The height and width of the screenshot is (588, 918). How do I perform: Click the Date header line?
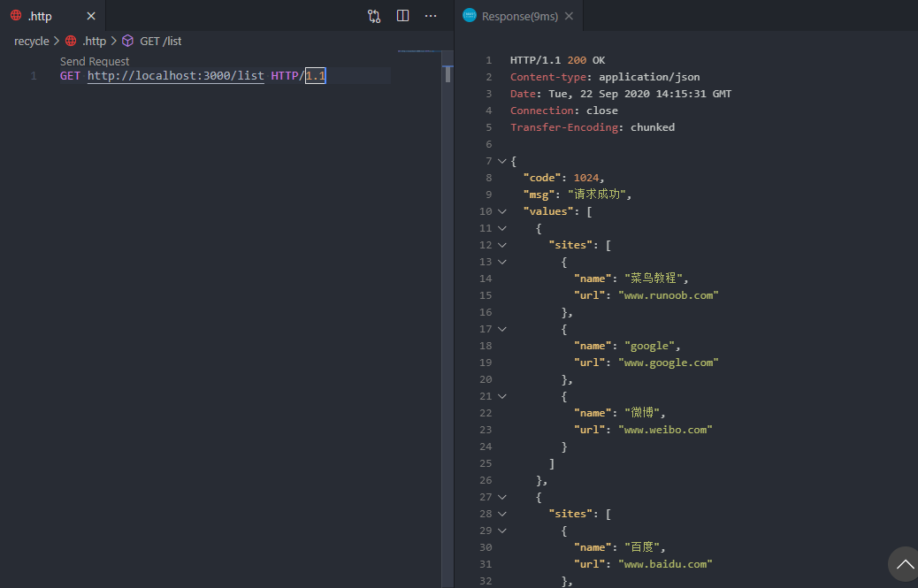(621, 94)
